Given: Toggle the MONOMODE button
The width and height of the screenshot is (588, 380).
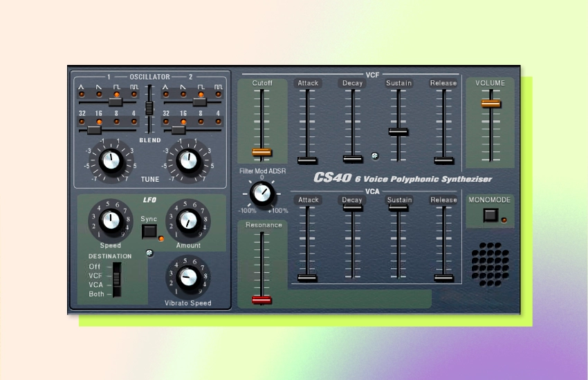Looking at the screenshot, I should pos(490,216).
